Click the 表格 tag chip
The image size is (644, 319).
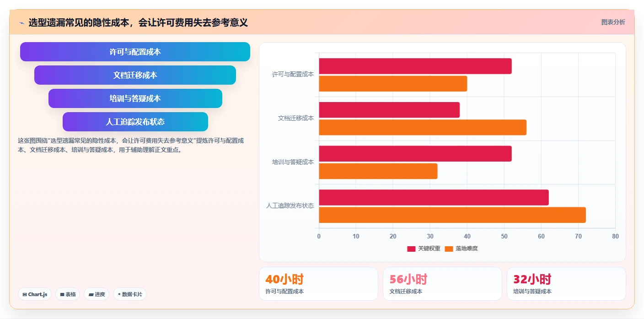[x=68, y=294]
